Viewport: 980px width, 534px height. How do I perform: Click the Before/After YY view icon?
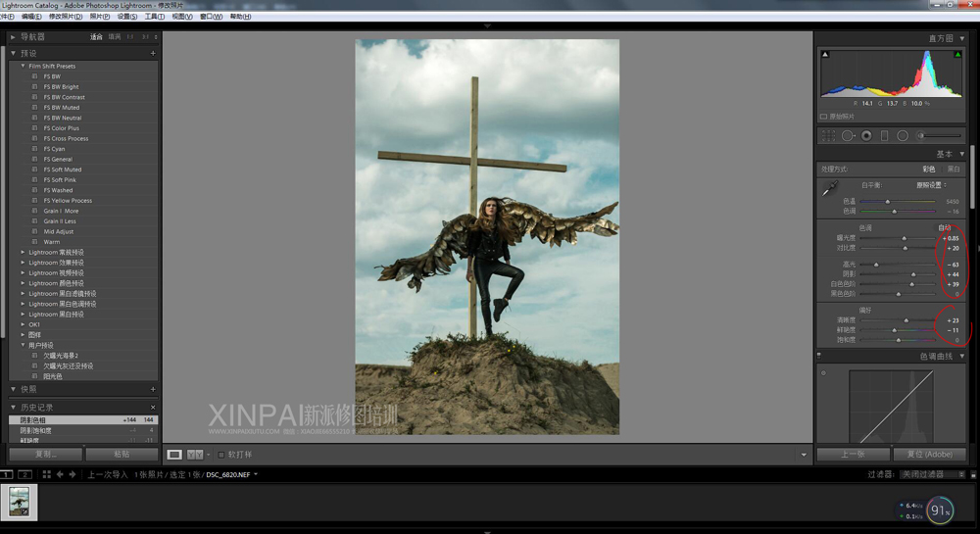(195, 455)
